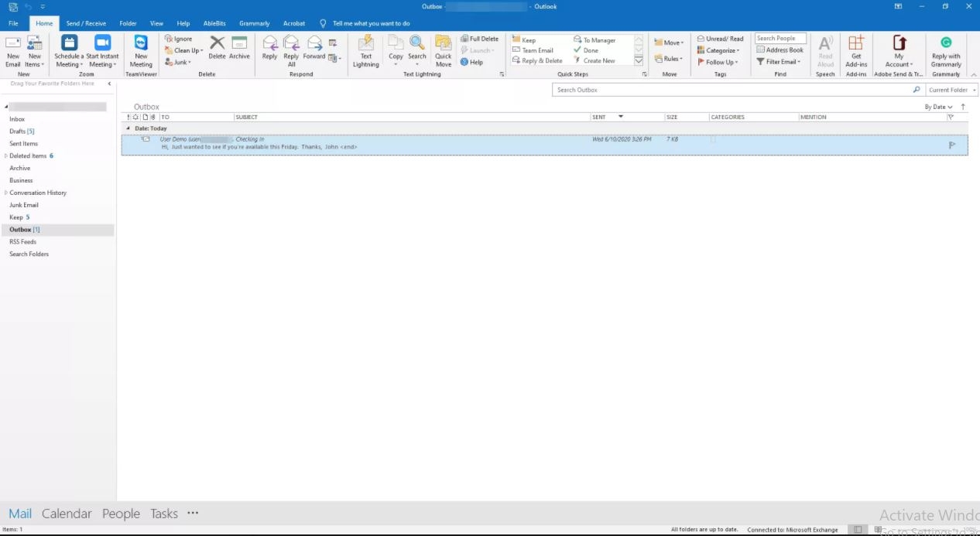Click Reply All in ribbon

pos(291,51)
